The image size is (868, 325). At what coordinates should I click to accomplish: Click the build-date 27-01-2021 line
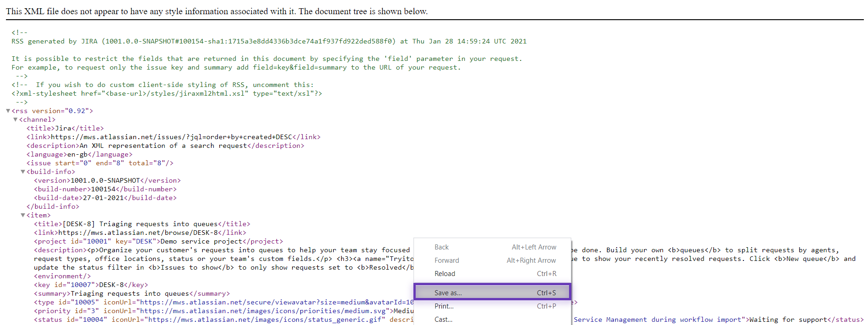click(105, 198)
